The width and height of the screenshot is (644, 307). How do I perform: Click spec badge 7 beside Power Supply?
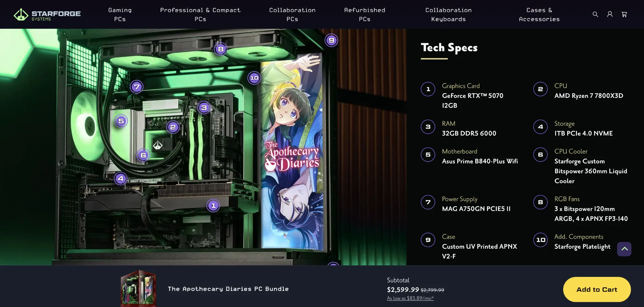pos(428,202)
